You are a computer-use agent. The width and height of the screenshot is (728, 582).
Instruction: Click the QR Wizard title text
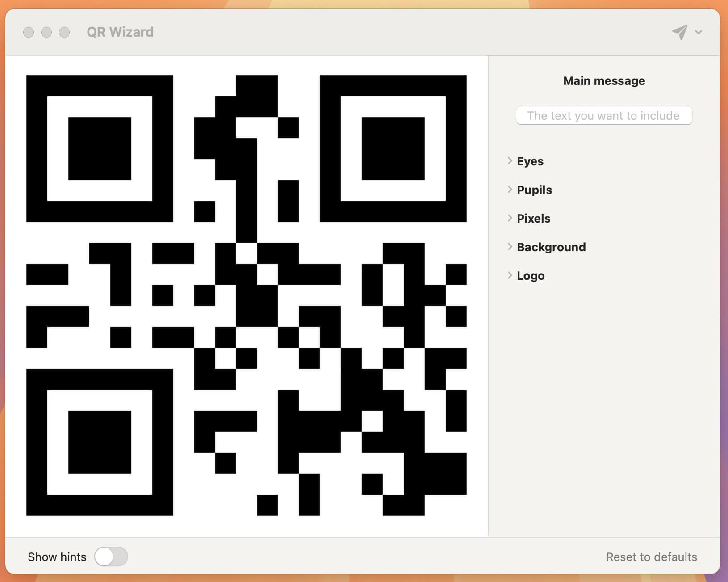point(120,32)
